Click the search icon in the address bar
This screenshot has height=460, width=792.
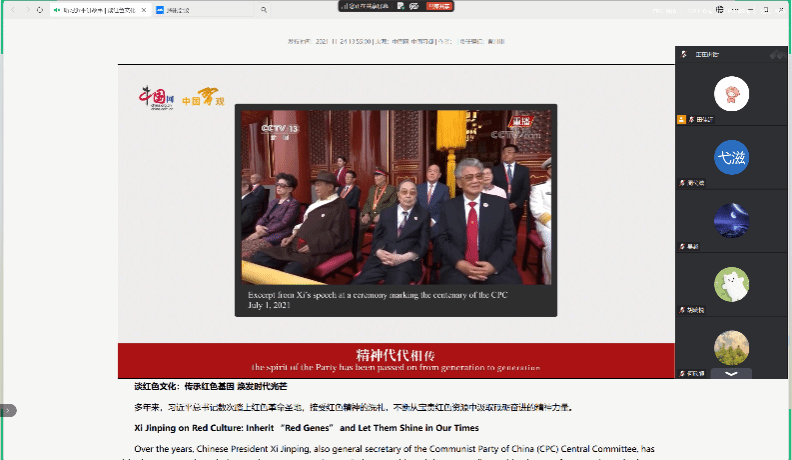pyautogui.click(x=263, y=10)
